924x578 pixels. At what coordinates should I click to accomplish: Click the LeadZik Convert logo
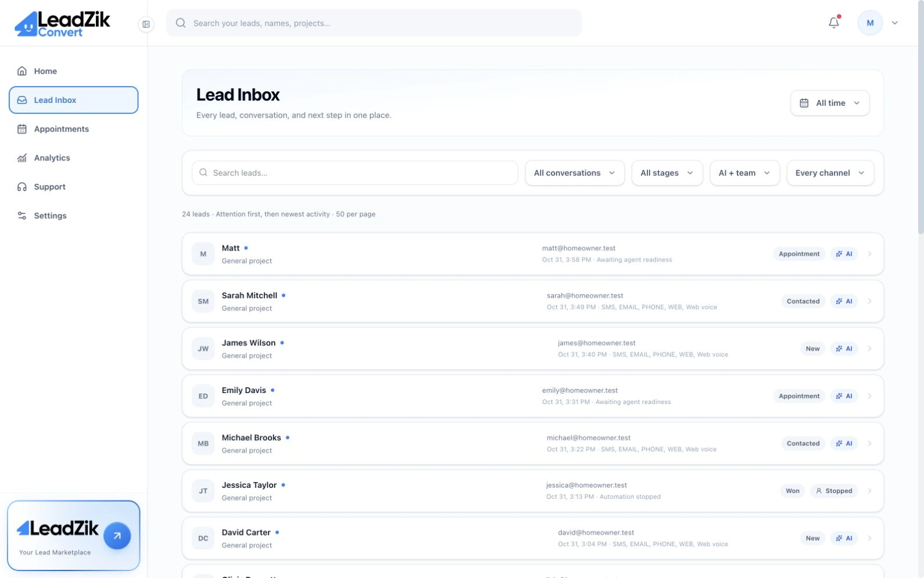click(62, 24)
